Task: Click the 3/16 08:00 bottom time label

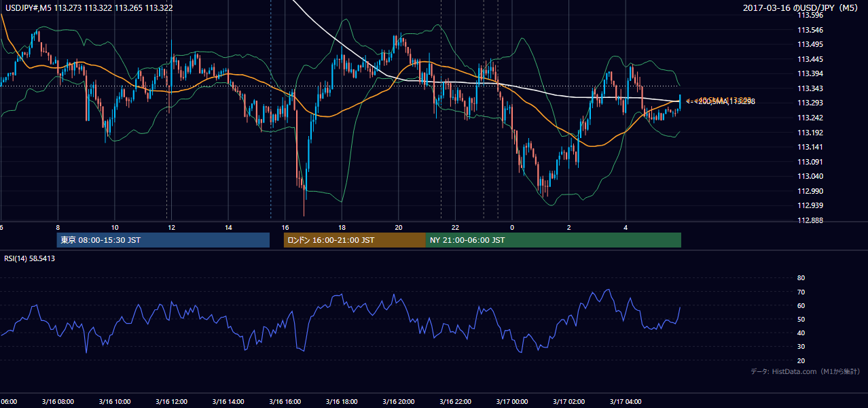Action: (x=58, y=401)
